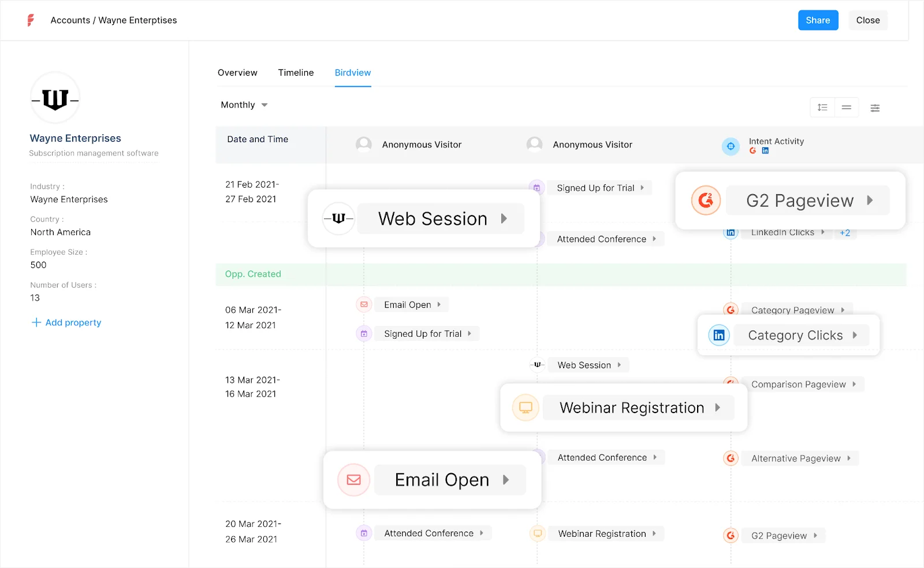
Task: Click monitor icon beside bottom Webinar Registration
Action: tap(537, 533)
